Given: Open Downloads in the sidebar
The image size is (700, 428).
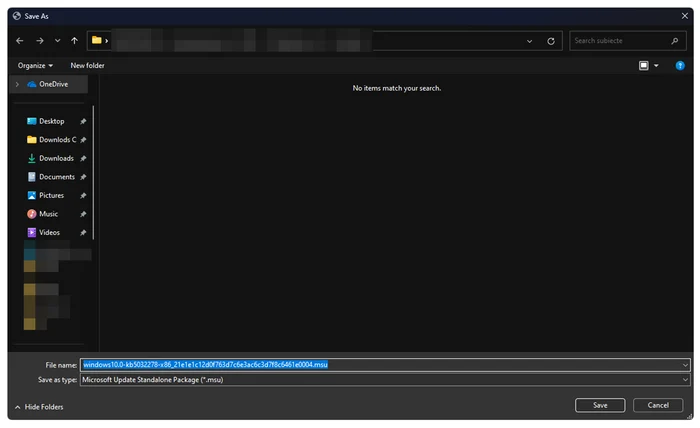Looking at the screenshot, I should (x=56, y=158).
